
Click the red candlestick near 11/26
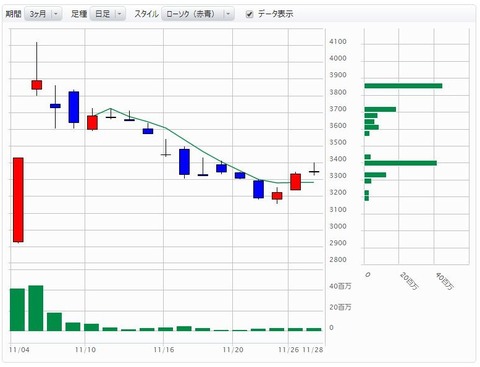tap(296, 182)
